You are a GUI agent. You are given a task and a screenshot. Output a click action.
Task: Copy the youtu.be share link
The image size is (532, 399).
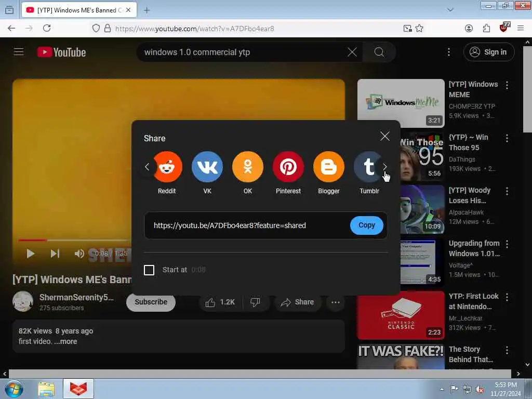[367, 225]
